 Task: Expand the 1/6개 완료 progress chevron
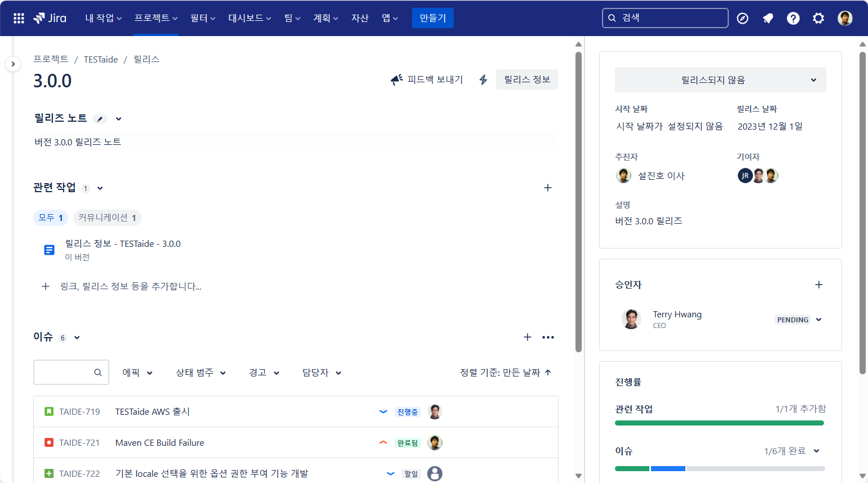point(816,451)
